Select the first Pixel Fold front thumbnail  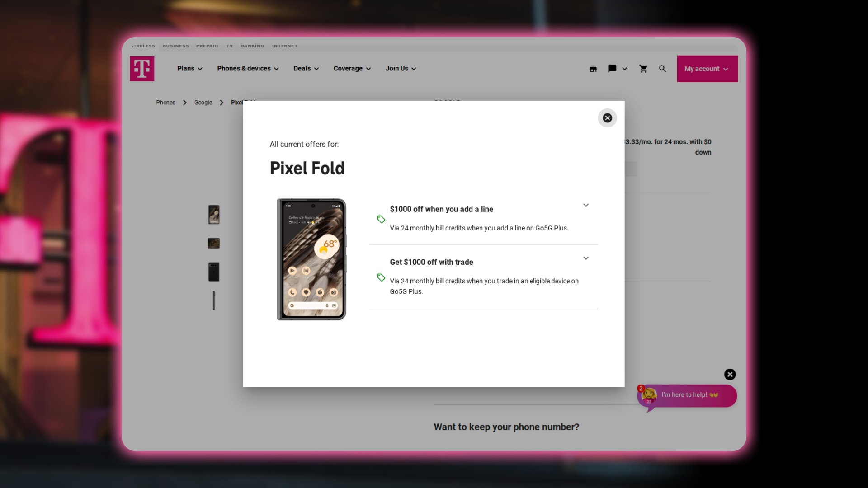(x=214, y=215)
